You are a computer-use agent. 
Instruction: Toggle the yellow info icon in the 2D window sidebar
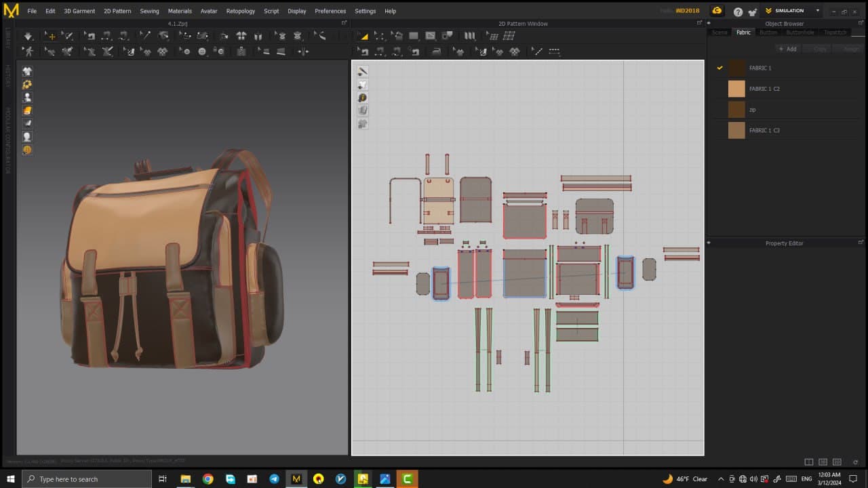(x=363, y=98)
